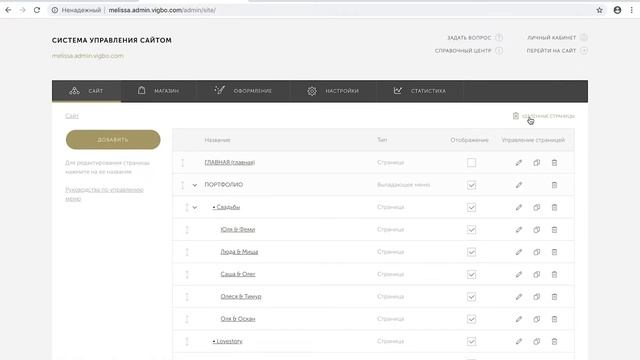The width and height of the screenshot is (640, 360).
Task: Copy the Lovestory page
Action: pyautogui.click(x=536, y=341)
